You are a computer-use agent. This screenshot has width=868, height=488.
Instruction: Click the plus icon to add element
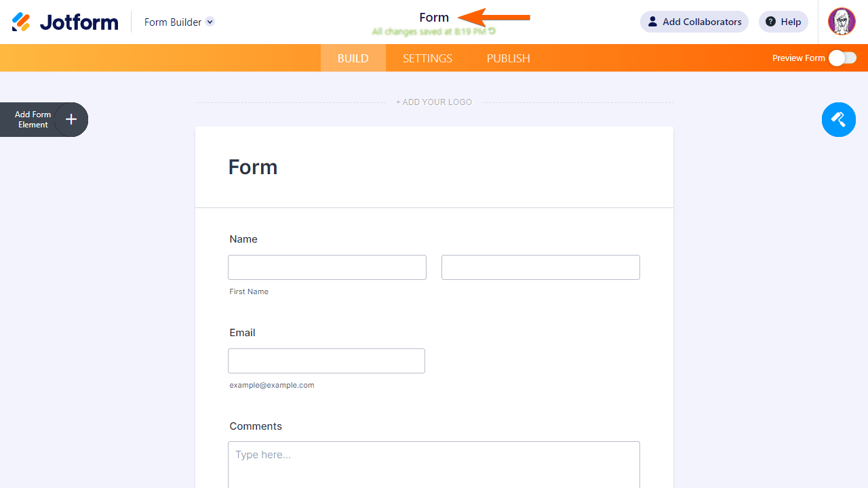tap(71, 120)
